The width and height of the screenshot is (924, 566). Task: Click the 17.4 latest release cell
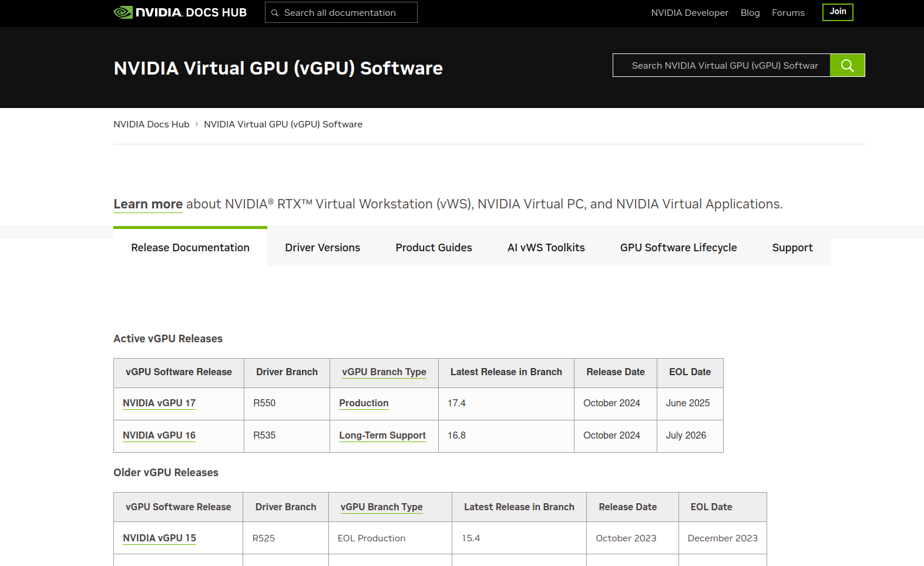click(506, 403)
